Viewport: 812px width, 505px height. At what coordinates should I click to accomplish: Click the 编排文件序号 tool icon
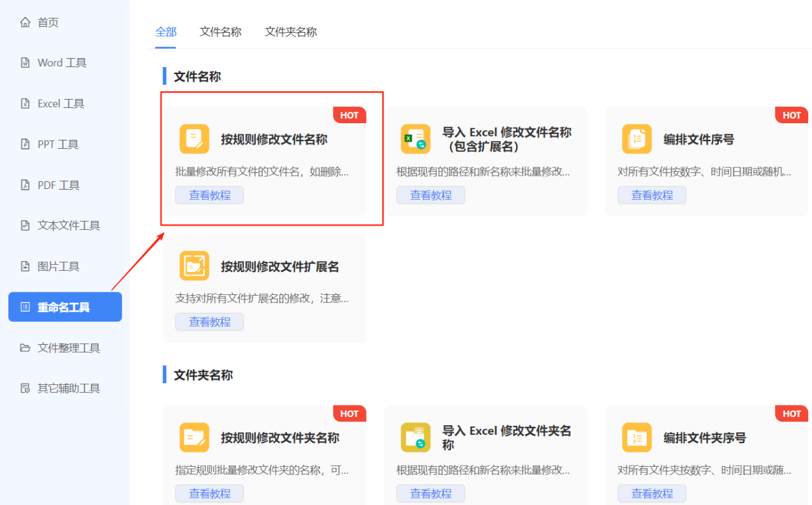coord(637,139)
